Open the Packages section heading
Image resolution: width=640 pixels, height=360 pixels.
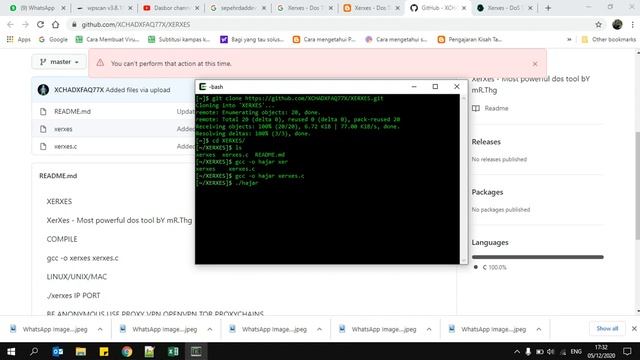pos(487,192)
